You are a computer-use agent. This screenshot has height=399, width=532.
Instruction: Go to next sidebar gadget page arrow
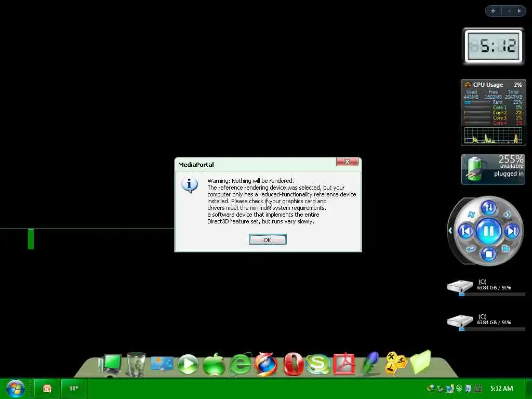(x=520, y=11)
